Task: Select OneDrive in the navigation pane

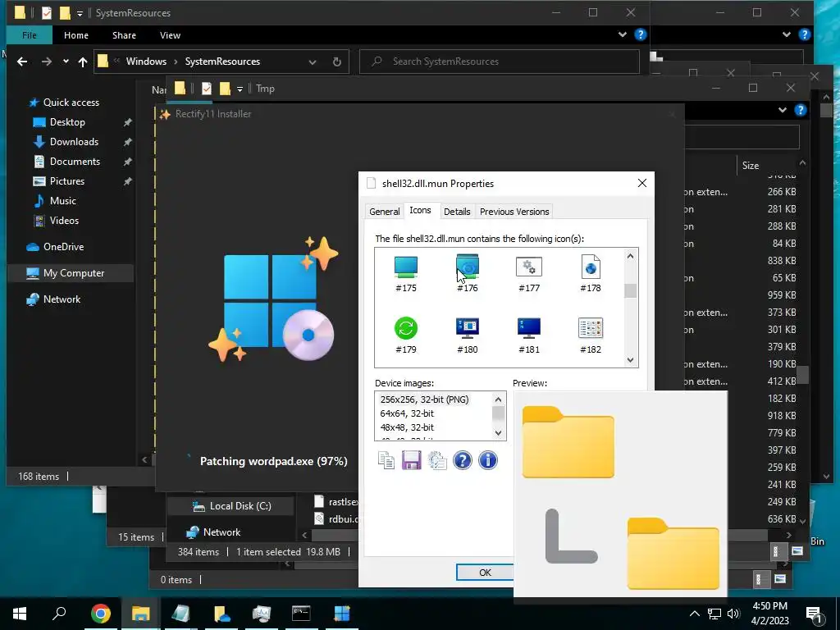Action: click(x=63, y=246)
